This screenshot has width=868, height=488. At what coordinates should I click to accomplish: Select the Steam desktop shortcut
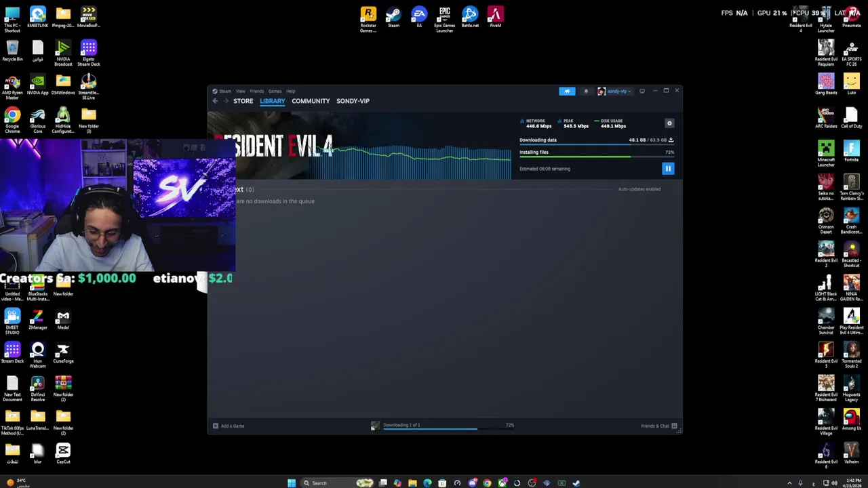pyautogui.click(x=393, y=18)
